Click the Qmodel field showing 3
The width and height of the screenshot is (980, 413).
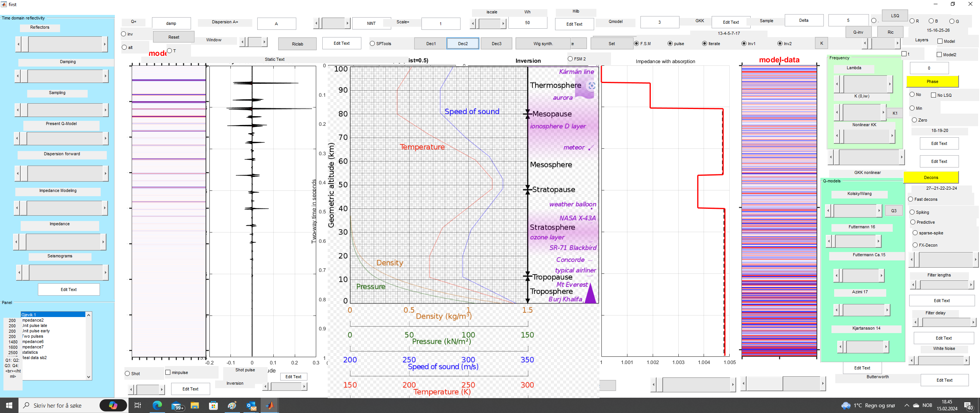click(x=660, y=22)
